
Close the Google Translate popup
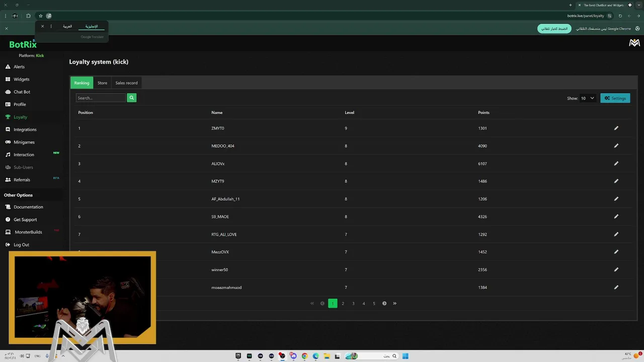coord(42,26)
